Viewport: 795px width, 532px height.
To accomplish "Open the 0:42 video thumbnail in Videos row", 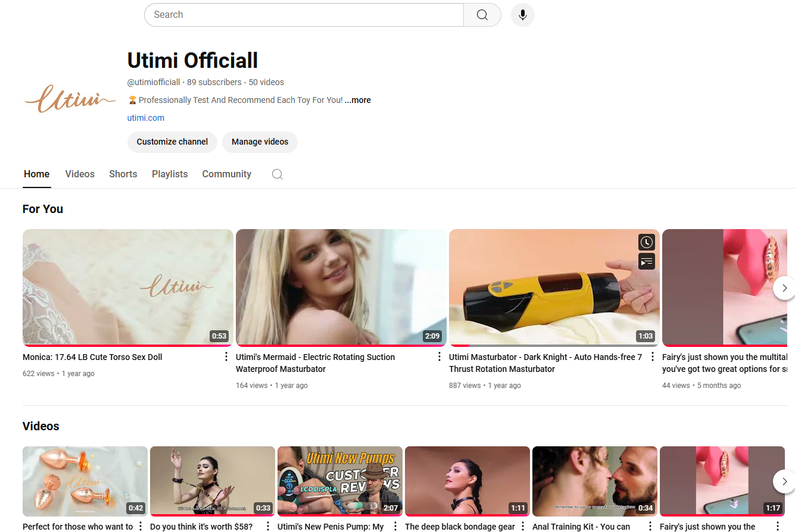I will [x=85, y=481].
